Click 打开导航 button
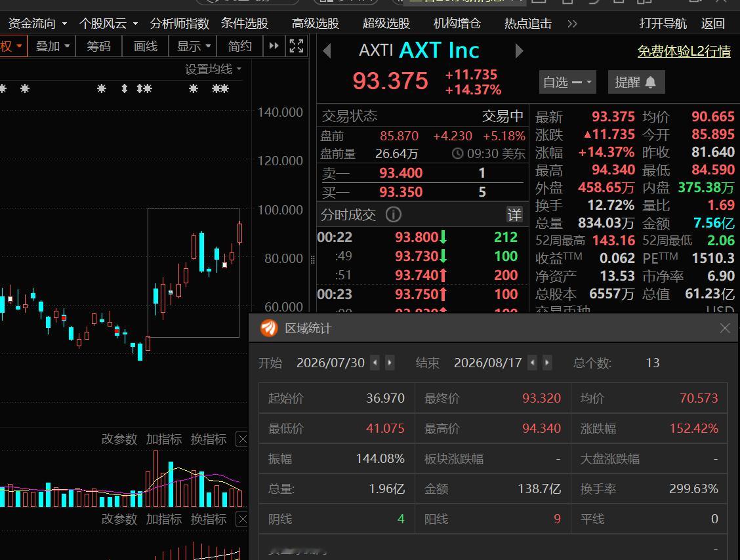 (x=663, y=23)
